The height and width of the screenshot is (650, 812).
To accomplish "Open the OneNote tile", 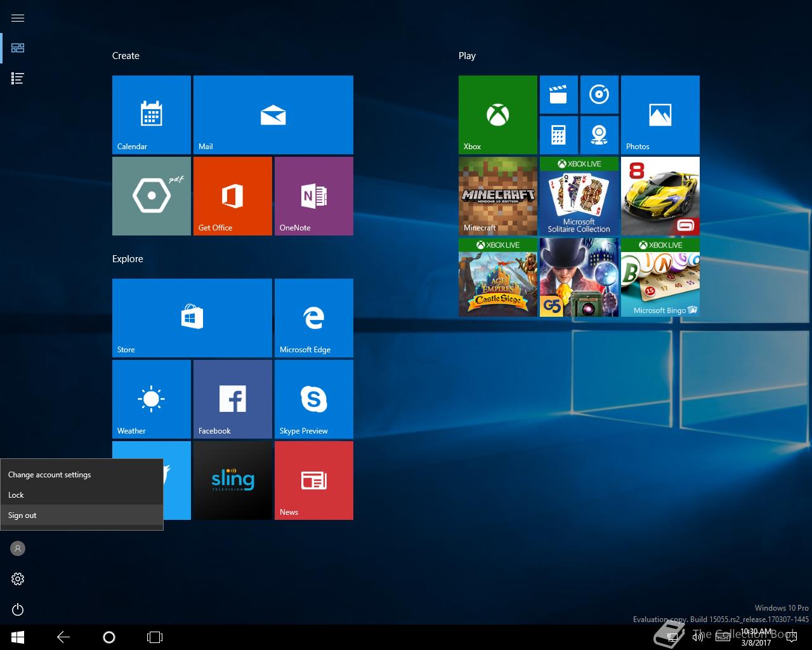I will tap(313, 196).
